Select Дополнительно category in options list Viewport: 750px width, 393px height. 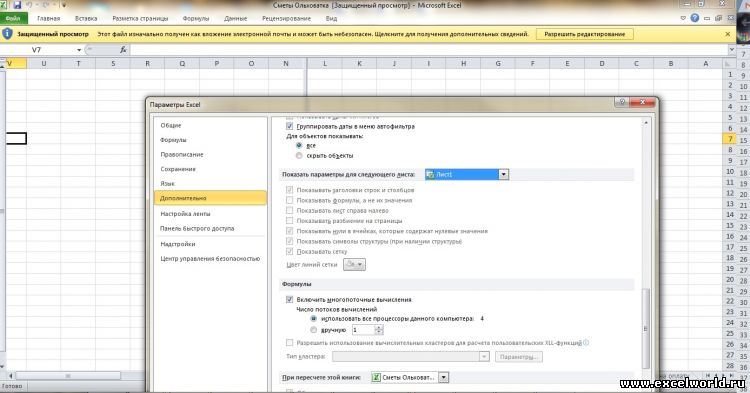coord(210,198)
